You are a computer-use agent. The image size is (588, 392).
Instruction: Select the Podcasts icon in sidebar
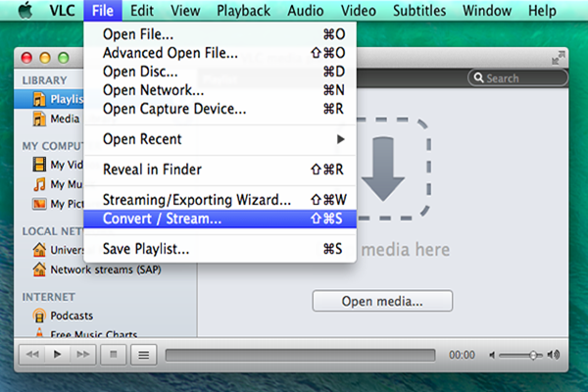click(40, 316)
